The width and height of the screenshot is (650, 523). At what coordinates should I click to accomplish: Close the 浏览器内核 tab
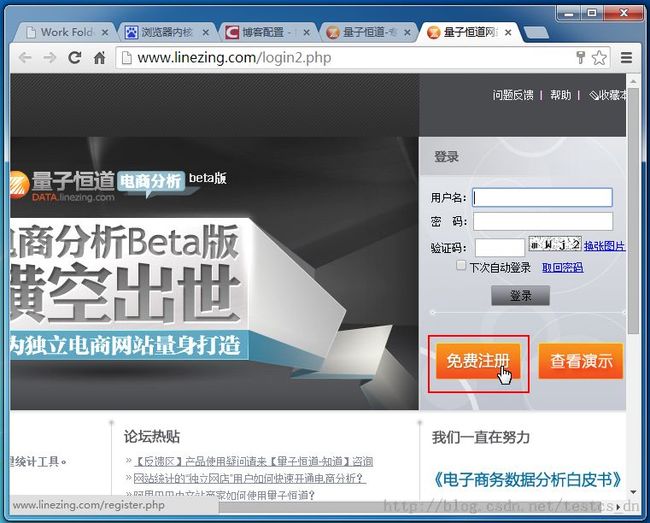tap(206, 32)
